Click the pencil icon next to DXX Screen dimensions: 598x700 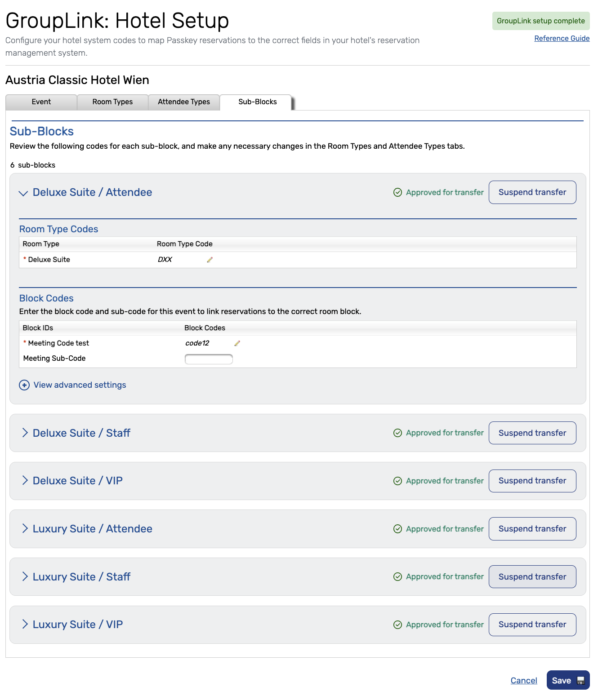tap(210, 260)
